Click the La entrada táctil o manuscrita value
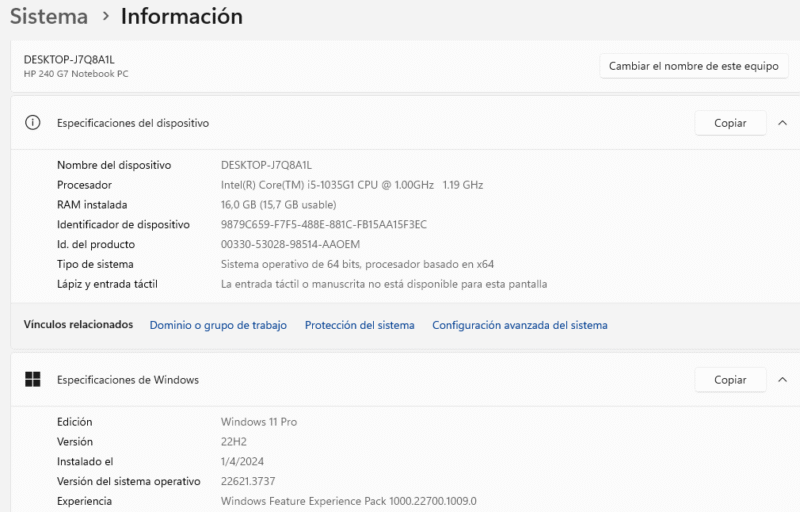This screenshot has width=800, height=512. tap(384, 284)
